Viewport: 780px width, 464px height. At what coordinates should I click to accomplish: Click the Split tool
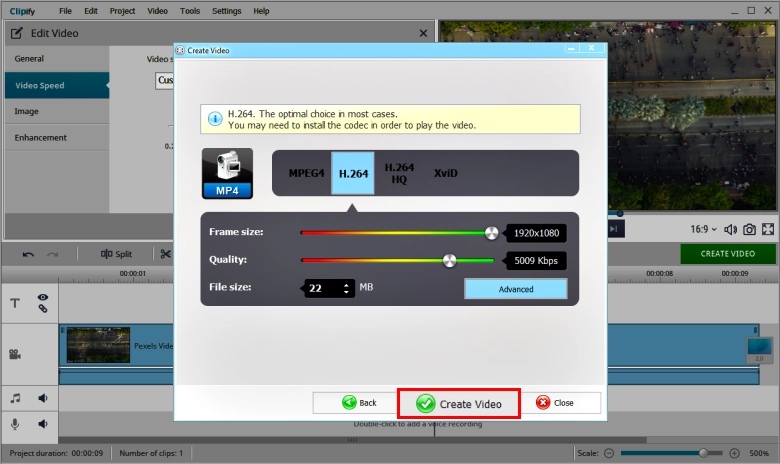pos(116,254)
